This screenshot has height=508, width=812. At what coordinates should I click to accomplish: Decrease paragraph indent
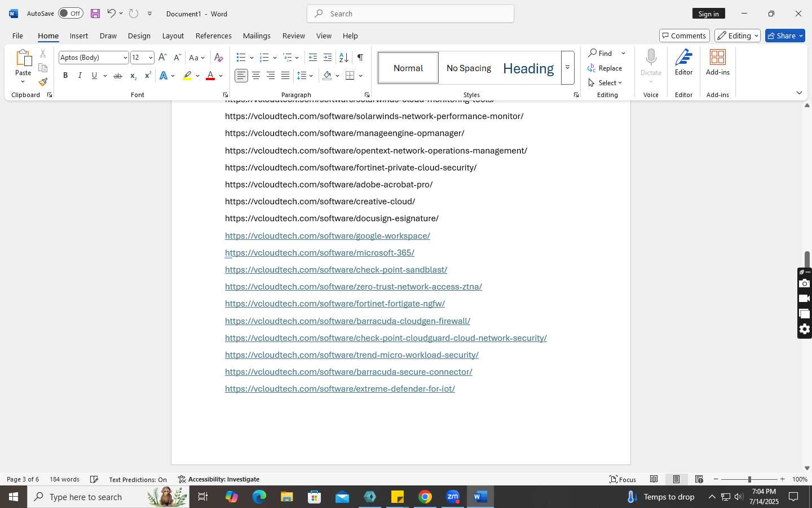pyautogui.click(x=313, y=58)
